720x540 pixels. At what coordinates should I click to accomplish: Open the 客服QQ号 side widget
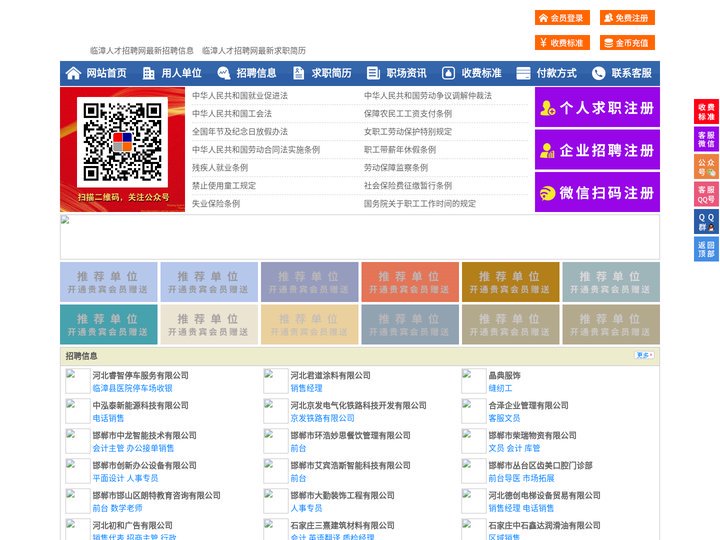pos(706,194)
